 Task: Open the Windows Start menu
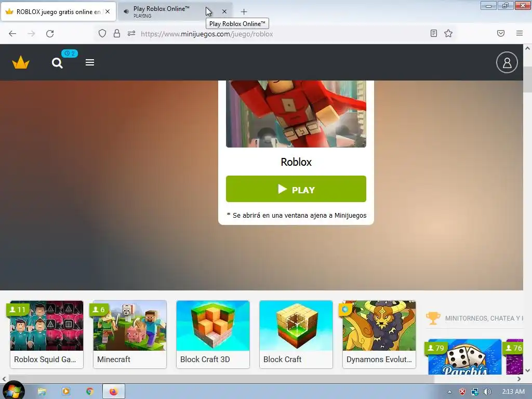(13, 391)
